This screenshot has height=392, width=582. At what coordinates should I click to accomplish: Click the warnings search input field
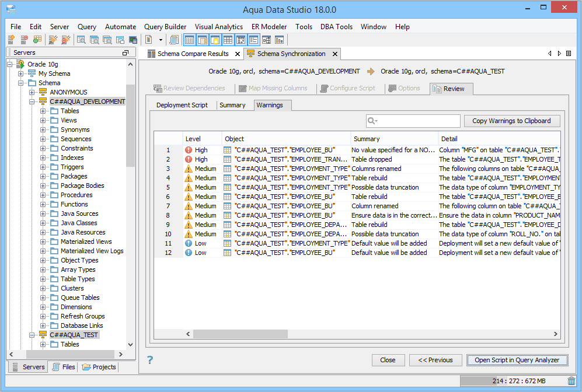413,121
